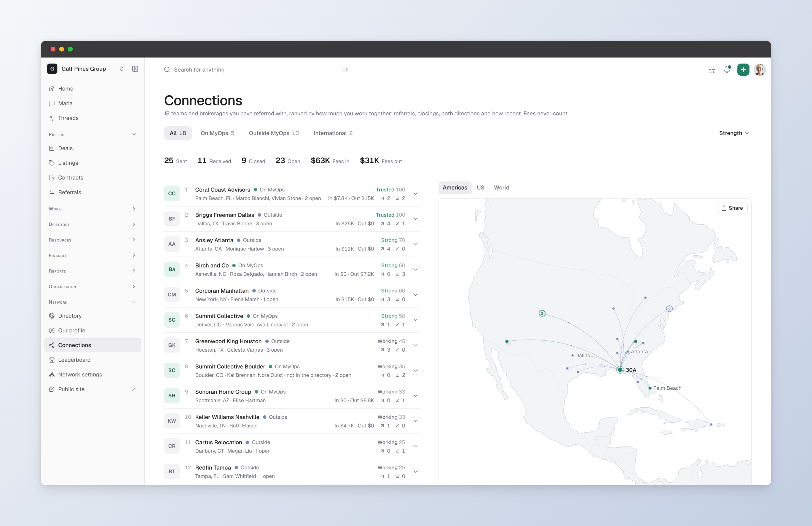Image resolution: width=812 pixels, height=526 pixels.
Task: Open the Strength sort dropdown
Action: tap(734, 133)
